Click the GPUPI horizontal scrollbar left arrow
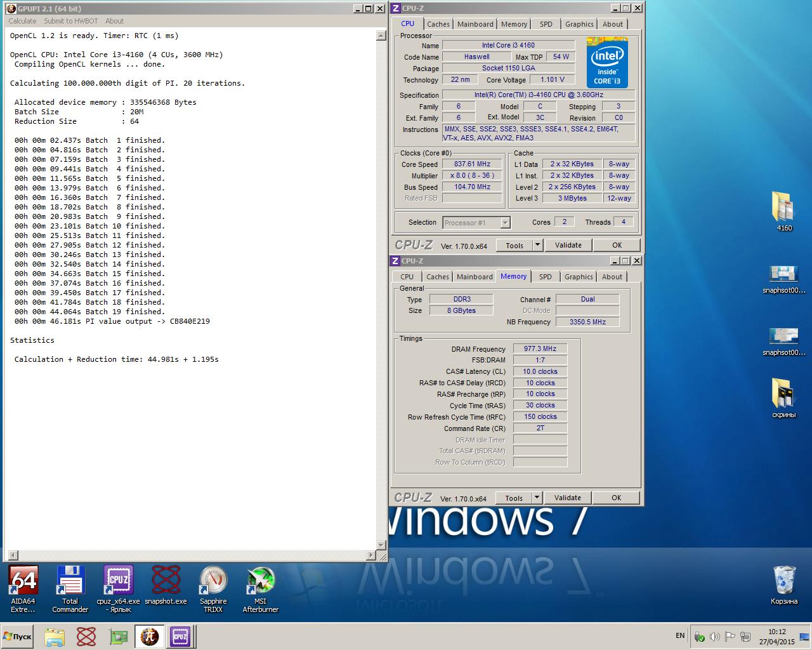The height and width of the screenshot is (650, 812). [x=14, y=555]
